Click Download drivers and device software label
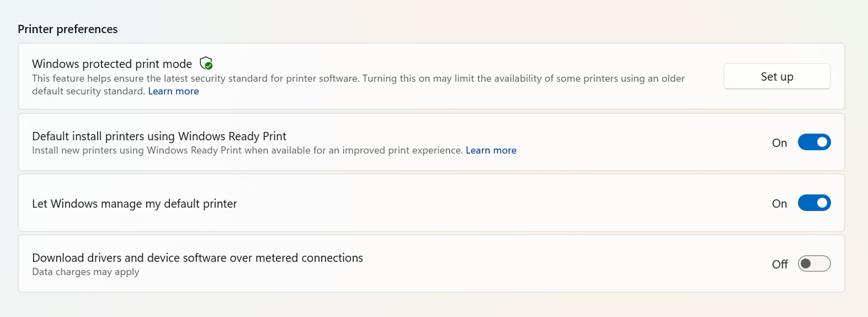This screenshot has width=868, height=317. 197,258
